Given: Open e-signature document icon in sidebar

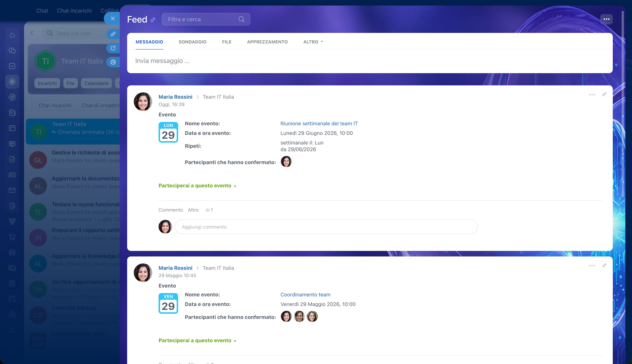Looking at the screenshot, I should click(x=12, y=206).
